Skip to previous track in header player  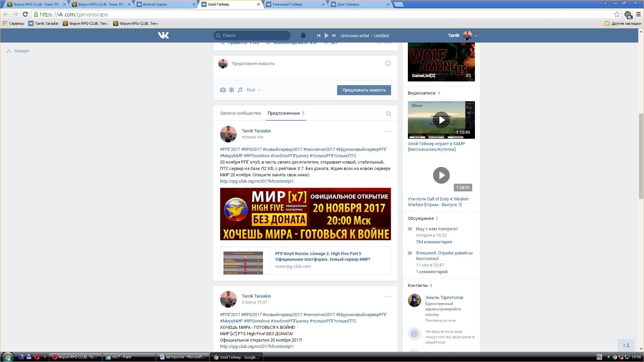tap(319, 36)
